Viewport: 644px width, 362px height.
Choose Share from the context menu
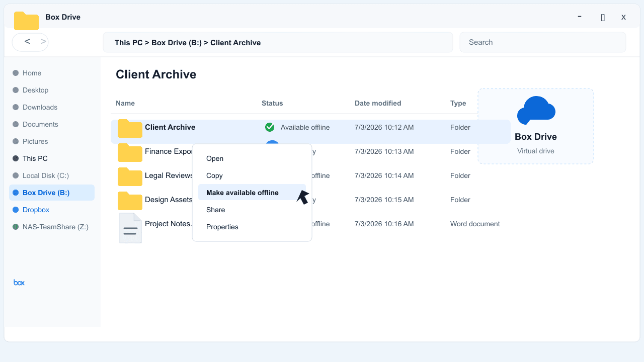point(252,210)
